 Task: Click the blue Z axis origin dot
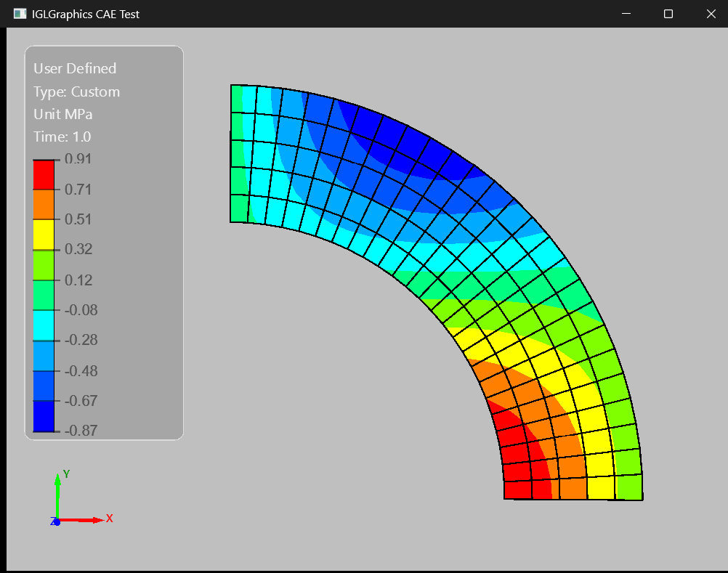[57, 522]
